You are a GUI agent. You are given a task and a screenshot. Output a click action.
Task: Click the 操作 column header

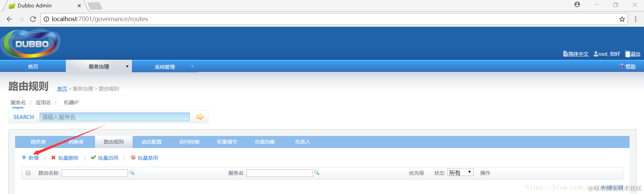pyautogui.click(x=485, y=173)
